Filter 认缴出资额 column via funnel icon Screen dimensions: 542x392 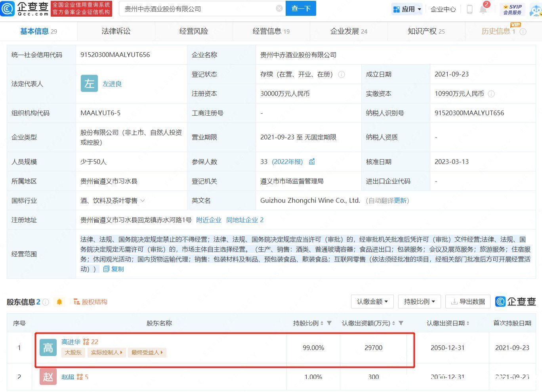pos(401,323)
